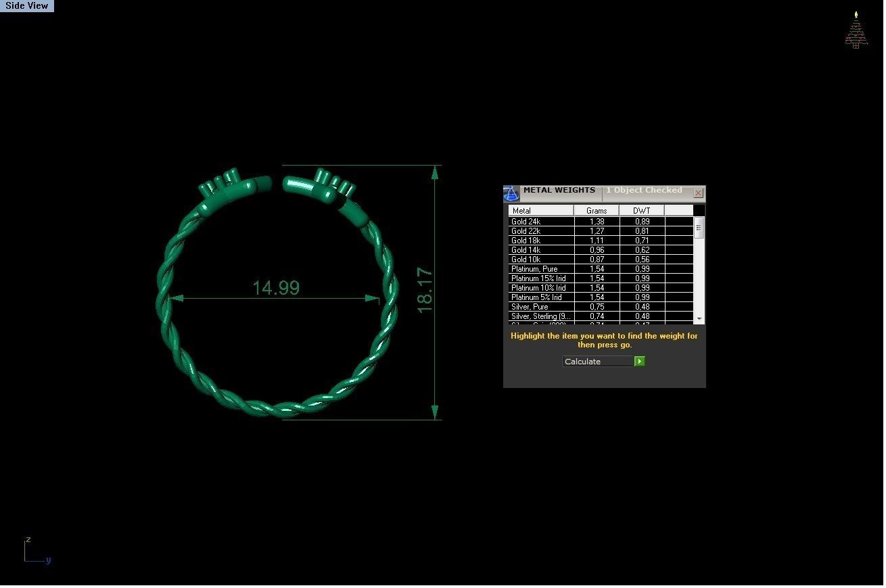Select the Silver, Pure row
Screen dimensions: 886x588
(601, 307)
